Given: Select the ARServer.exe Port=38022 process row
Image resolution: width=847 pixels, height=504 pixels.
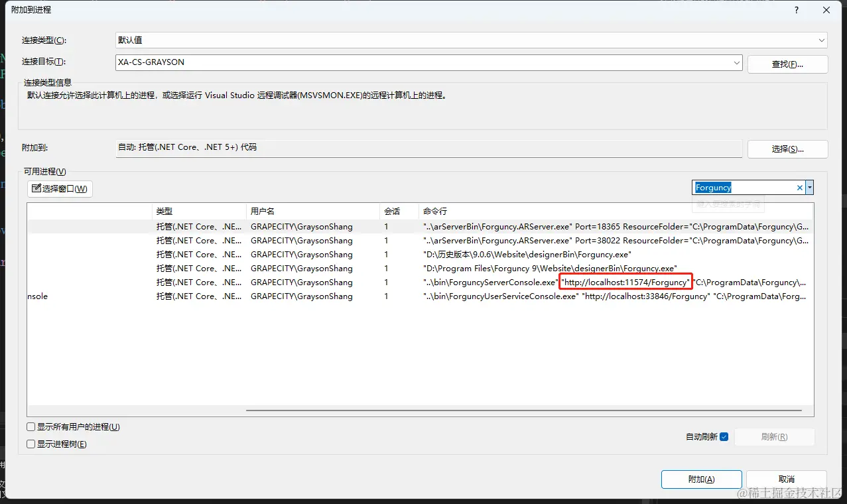Looking at the screenshot, I should 419,240.
